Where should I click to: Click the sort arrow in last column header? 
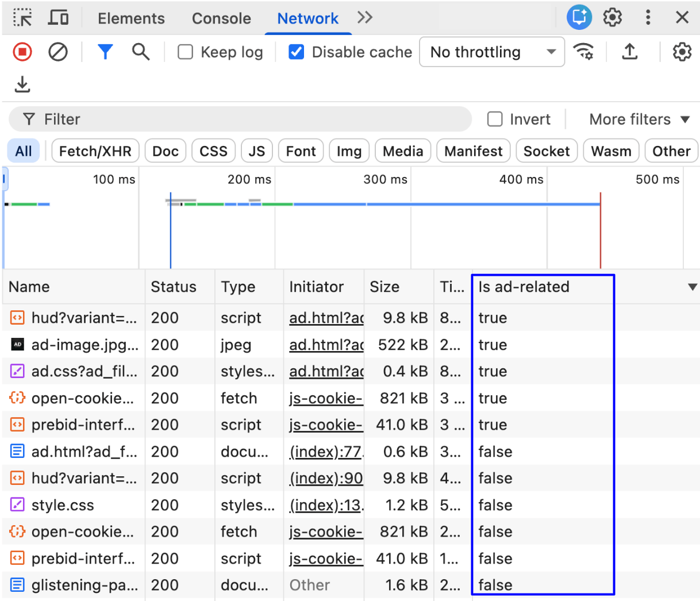click(x=693, y=287)
